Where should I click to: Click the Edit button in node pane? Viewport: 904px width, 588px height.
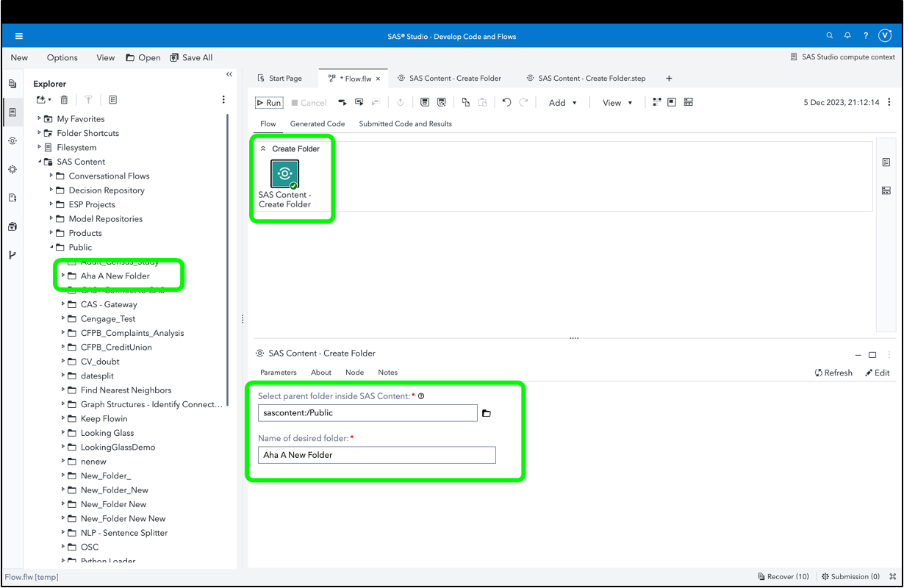[x=878, y=373]
